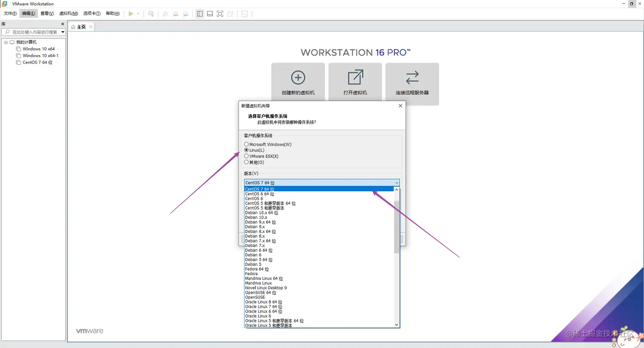644x348 pixels.
Task: Click the connect to remote server tile
Action: point(412,84)
